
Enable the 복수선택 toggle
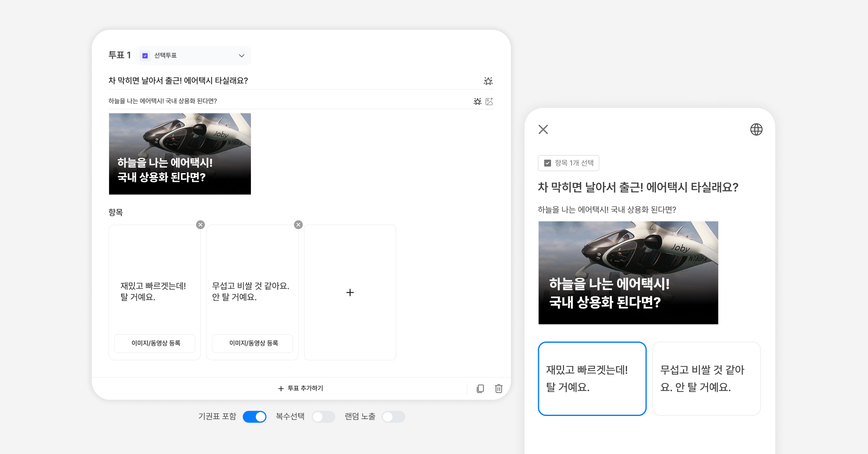pos(323,417)
